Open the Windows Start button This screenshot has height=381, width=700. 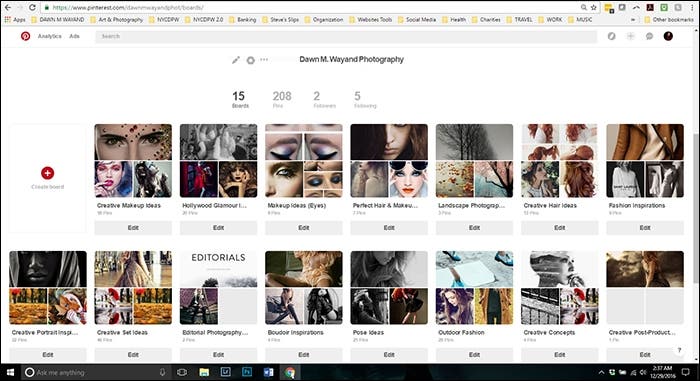[10, 372]
